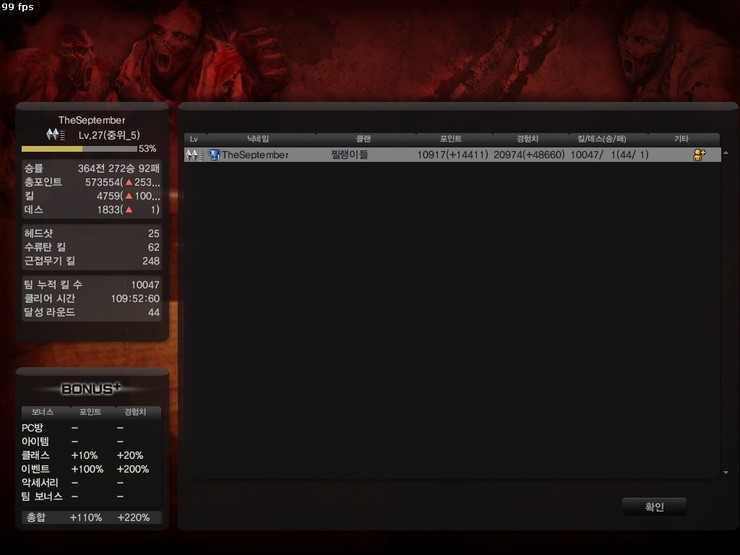Click the 클래스 bonus row +10%
Viewport: 740px width, 555px height.
pyautogui.click(x=84, y=455)
